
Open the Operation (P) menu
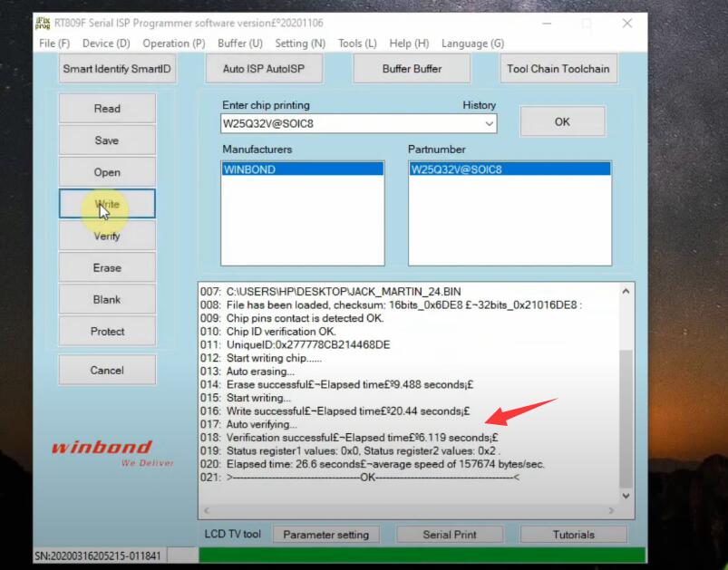[174, 43]
